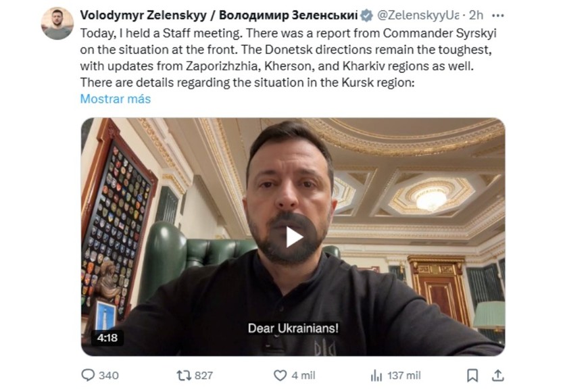Viewport: 588px width, 392px height.
Task: Click the Dear Ukrainians caption text
Action: 293,328
